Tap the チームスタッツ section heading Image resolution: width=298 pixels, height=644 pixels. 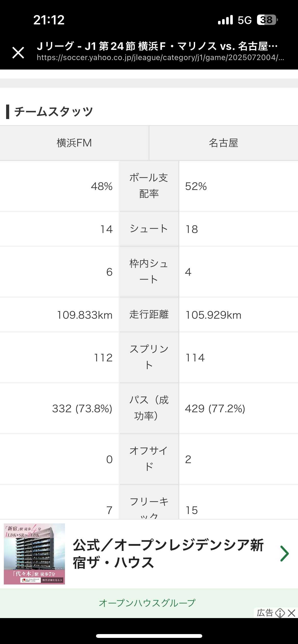pos(53,112)
